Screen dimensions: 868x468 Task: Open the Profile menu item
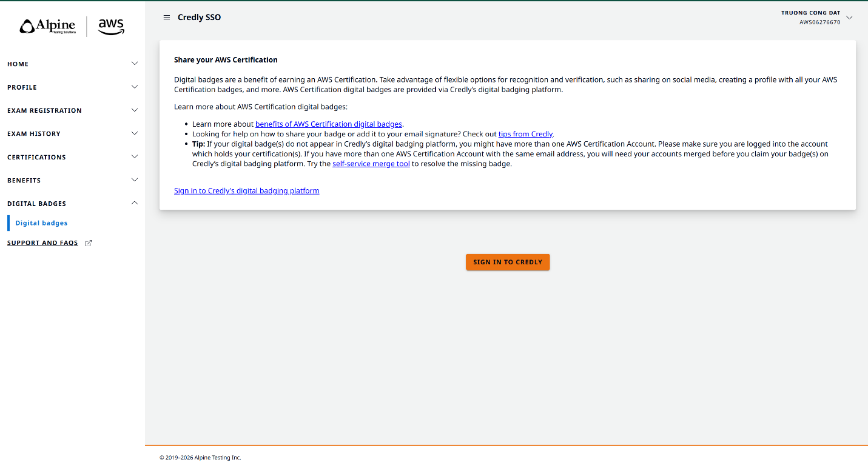click(x=22, y=87)
